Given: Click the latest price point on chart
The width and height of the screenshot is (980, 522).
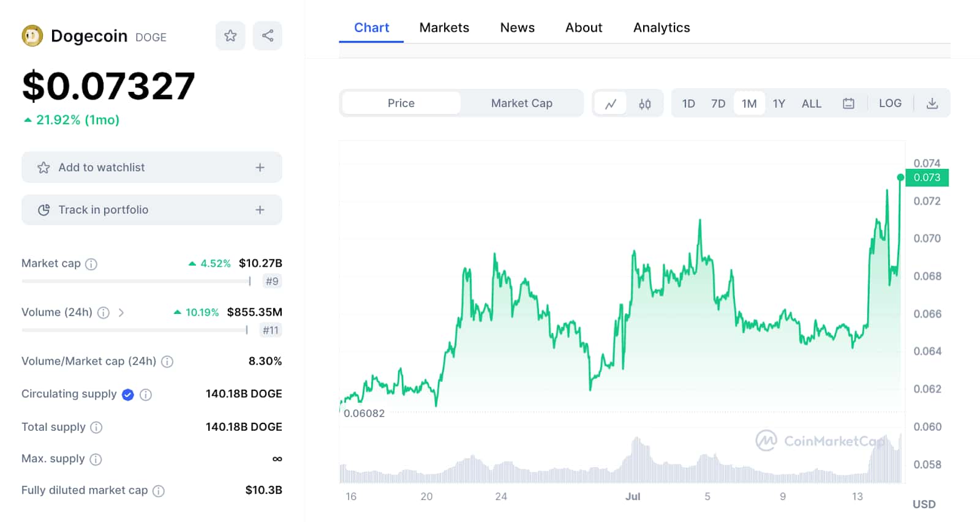Looking at the screenshot, I should [x=900, y=177].
